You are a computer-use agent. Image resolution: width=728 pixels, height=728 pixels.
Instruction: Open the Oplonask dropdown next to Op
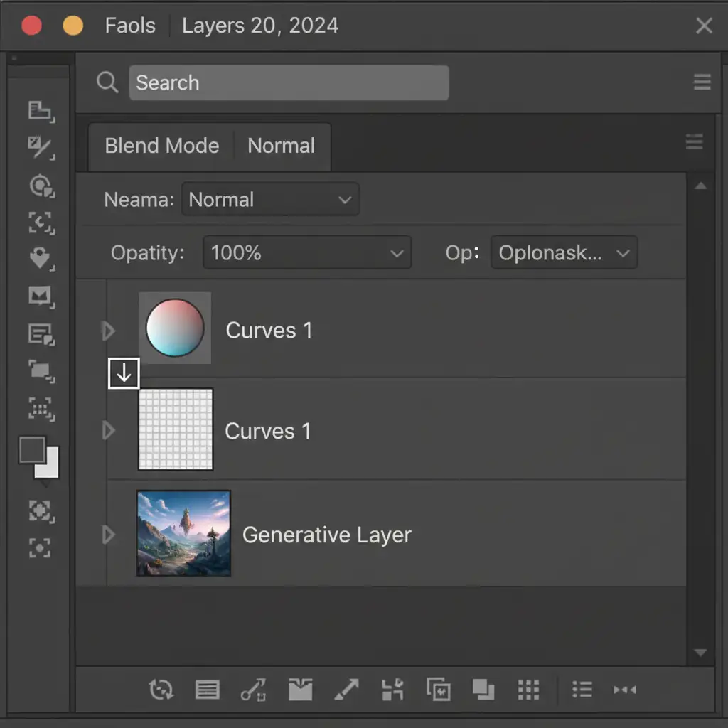(x=564, y=253)
